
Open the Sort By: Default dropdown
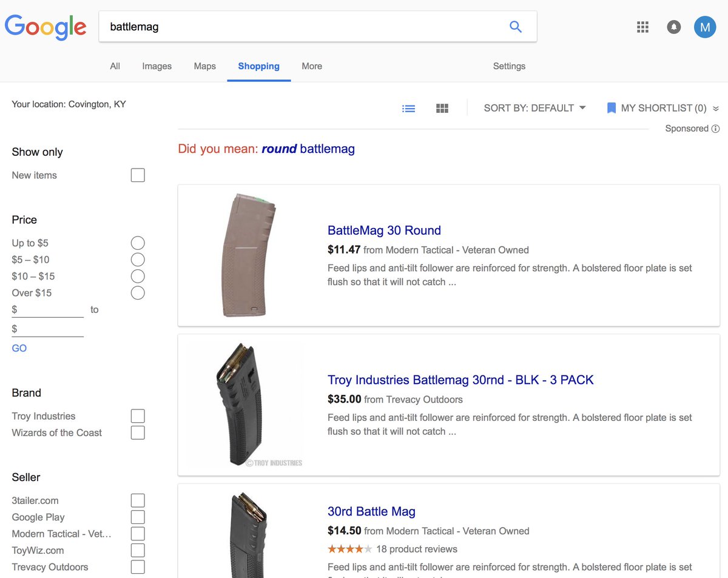(534, 108)
